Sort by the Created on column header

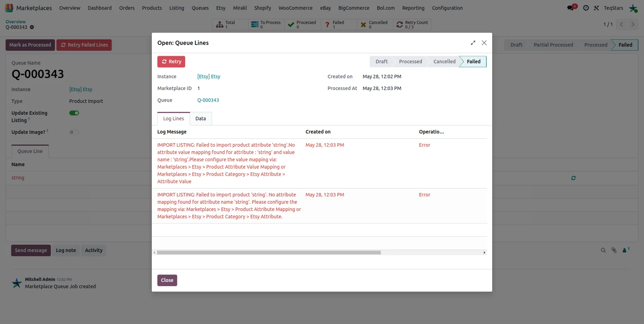[318, 132]
